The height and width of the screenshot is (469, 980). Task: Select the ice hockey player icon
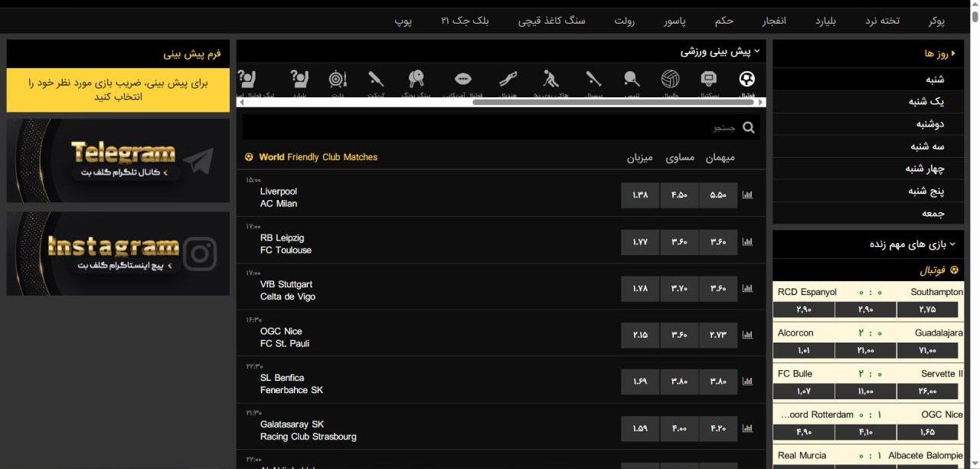pyautogui.click(x=551, y=79)
